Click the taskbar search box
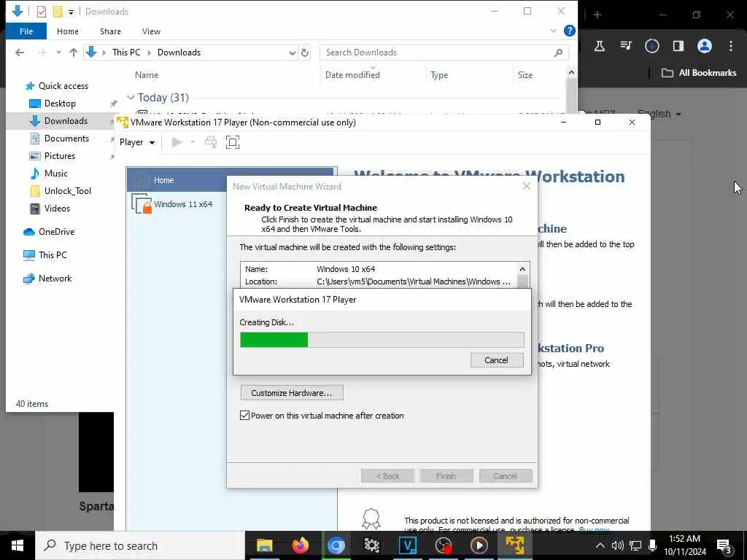The image size is (747, 560). [x=140, y=545]
